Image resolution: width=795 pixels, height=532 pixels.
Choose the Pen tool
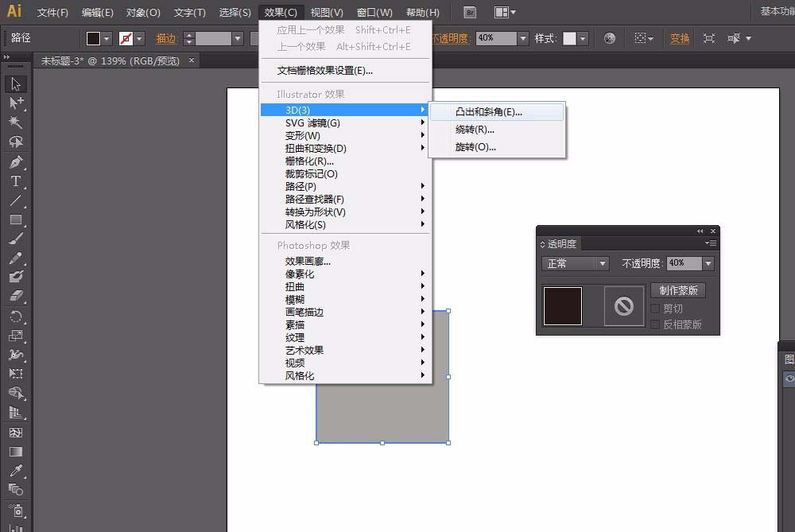click(14, 161)
